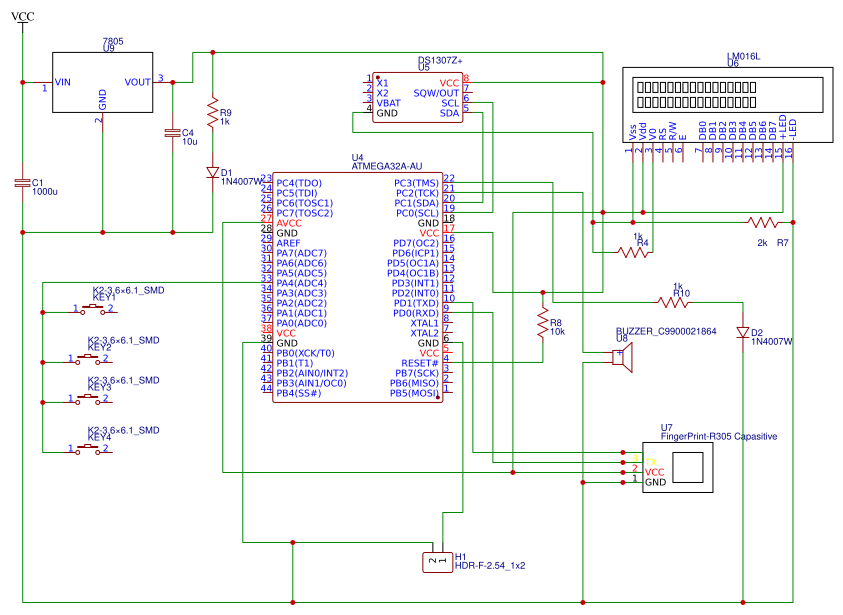This screenshot has width=843, height=615.
Task: Click the RESET# pin label
Action: click(420, 363)
